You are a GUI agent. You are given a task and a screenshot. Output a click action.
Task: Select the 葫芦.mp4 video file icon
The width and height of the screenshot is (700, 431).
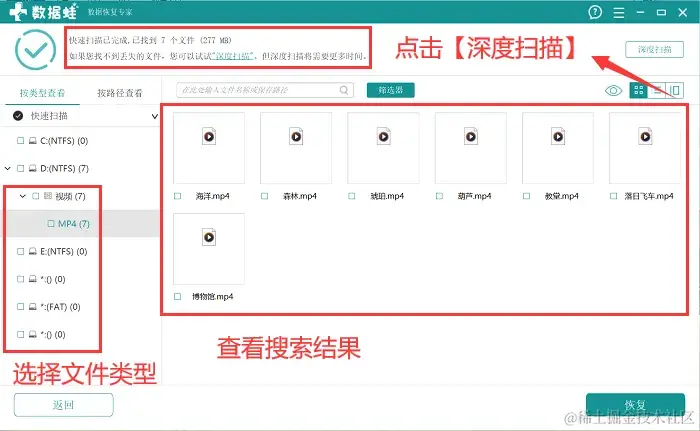471,137
